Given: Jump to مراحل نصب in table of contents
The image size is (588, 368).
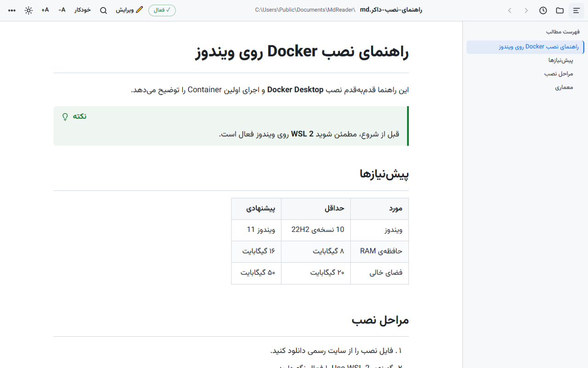Looking at the screenshot, I should [559, 74].
